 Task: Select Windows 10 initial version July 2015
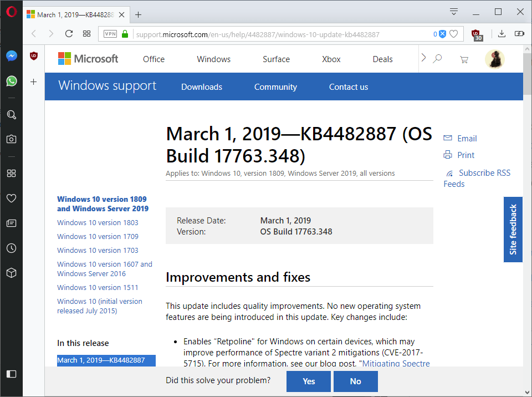click(x=100, y=306)
